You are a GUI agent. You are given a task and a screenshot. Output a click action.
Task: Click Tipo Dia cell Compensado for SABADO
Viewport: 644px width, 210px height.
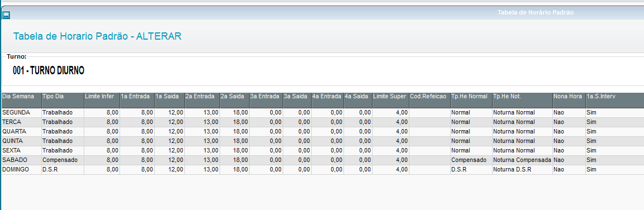(63, 160)
